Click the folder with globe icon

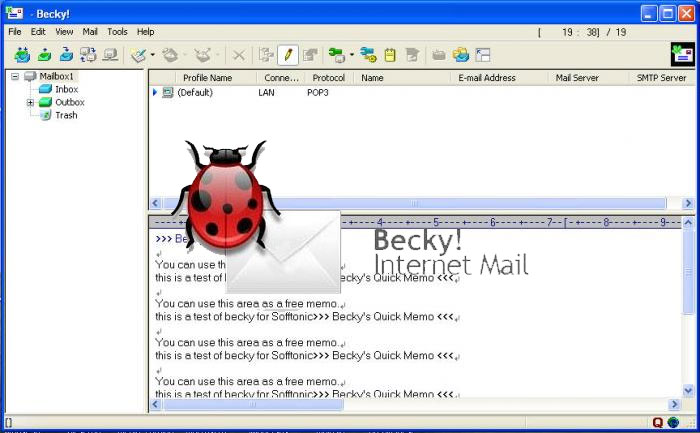461,55
